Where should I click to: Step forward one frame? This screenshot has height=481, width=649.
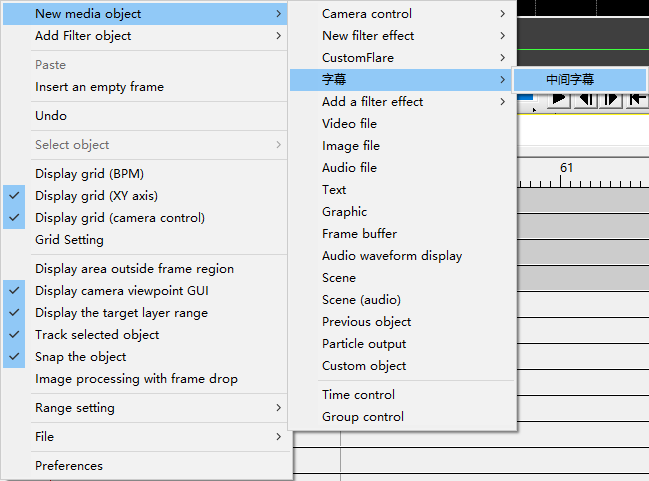coord(611,99)
